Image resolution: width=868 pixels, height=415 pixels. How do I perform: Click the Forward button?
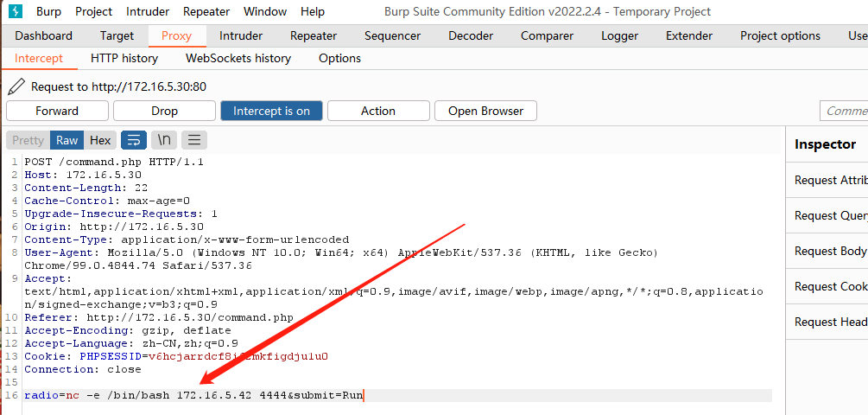pos(57,111)
